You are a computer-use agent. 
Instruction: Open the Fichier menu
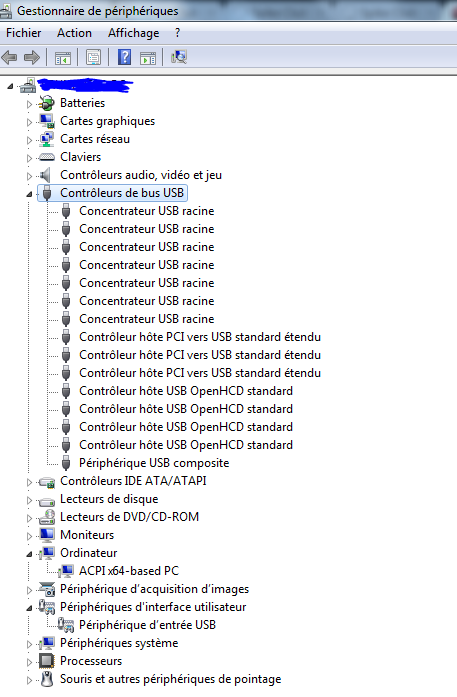pos(24,33)
